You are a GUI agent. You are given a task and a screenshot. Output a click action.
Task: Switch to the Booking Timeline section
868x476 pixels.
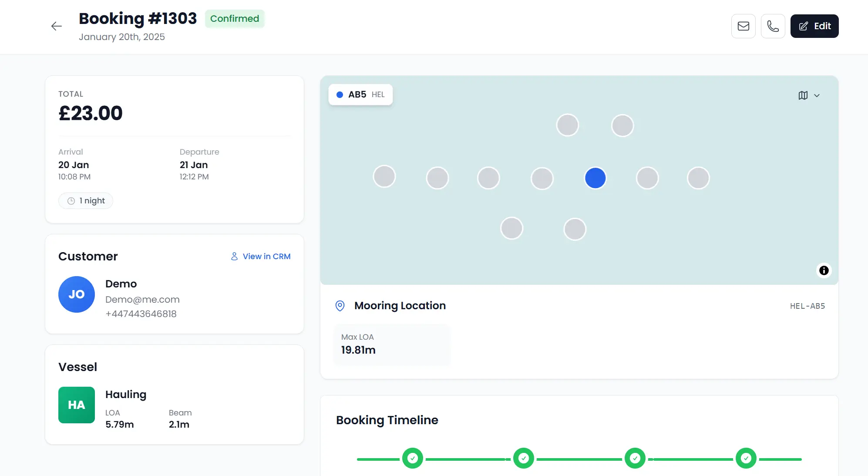point(387,420)
